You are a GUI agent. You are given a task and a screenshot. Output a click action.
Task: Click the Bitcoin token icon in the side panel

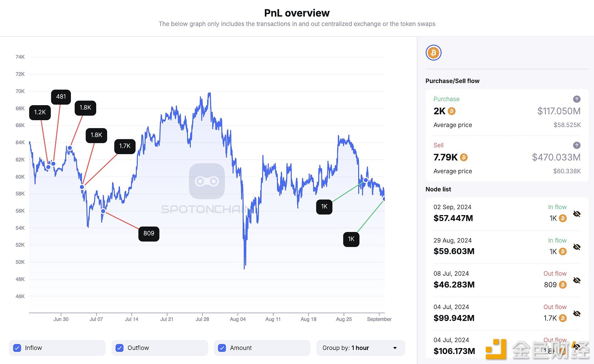pyautogui.click(x=433, y=53)
